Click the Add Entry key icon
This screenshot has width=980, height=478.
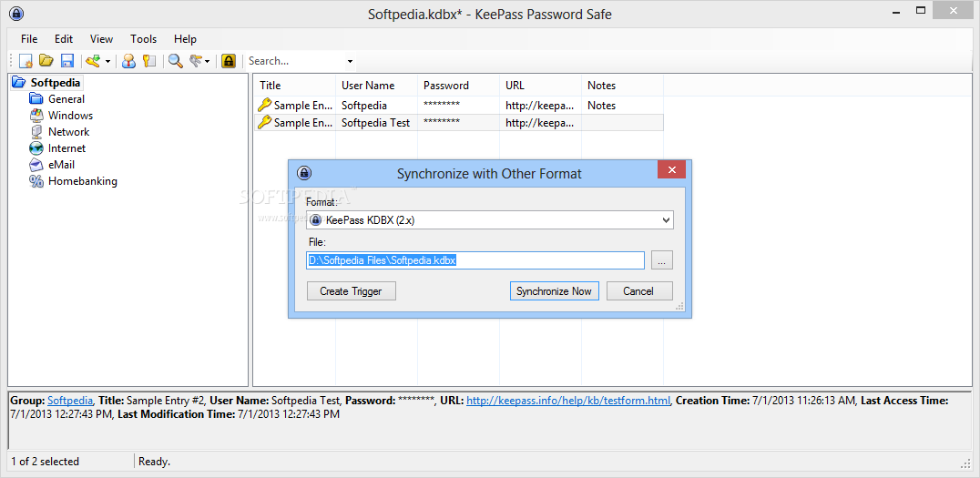(x=93, y=61)
